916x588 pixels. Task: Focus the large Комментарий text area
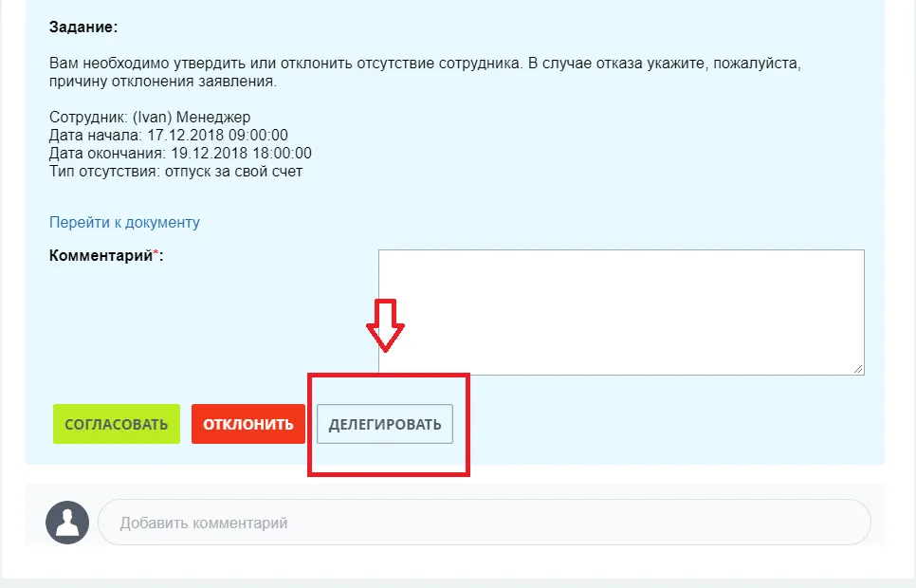(622, 312)
